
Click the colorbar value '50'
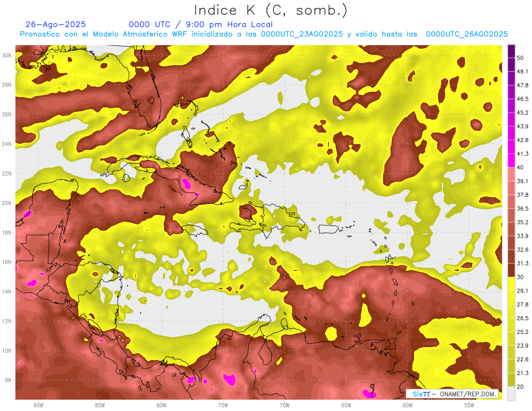[521, 58]
